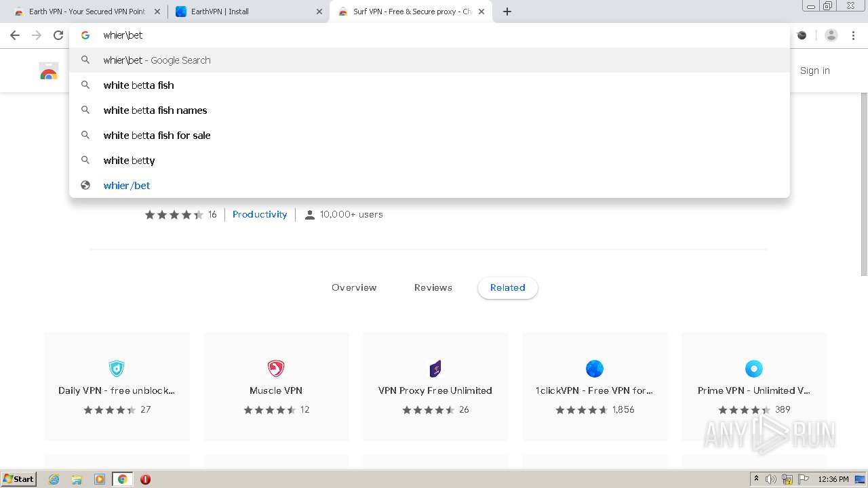The image size is (868, 488).
Task: Pick the 'white betta fish' suggestion
Action: pos(429,85)
